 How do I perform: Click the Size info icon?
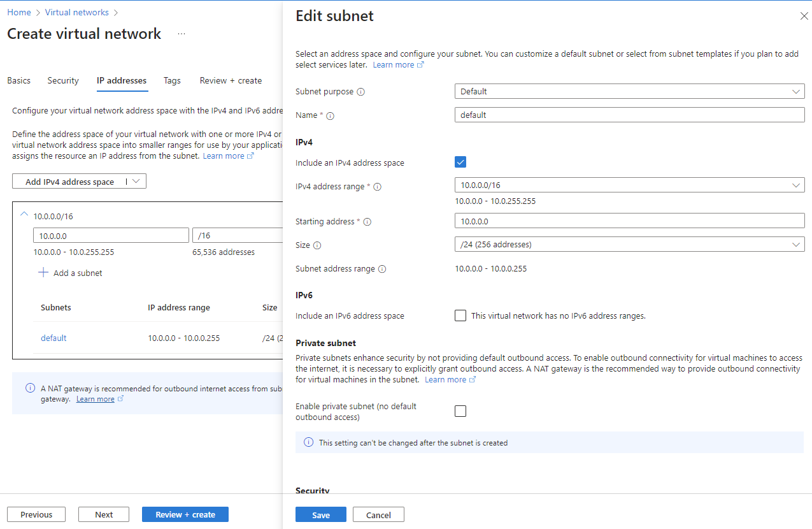(x=317, y=245)
